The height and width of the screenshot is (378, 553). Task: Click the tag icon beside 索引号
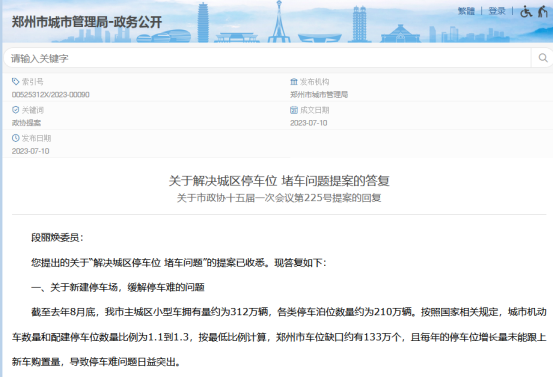tap(16, 82)
